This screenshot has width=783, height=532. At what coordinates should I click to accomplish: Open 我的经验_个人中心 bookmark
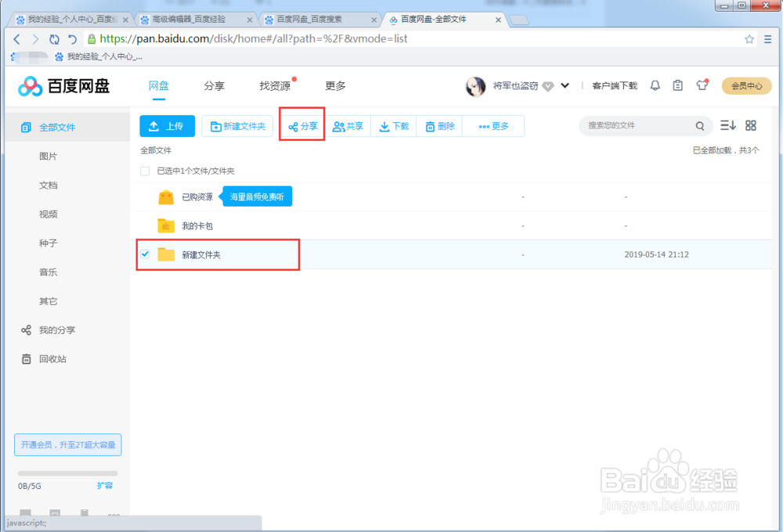[x=99, y=57]
